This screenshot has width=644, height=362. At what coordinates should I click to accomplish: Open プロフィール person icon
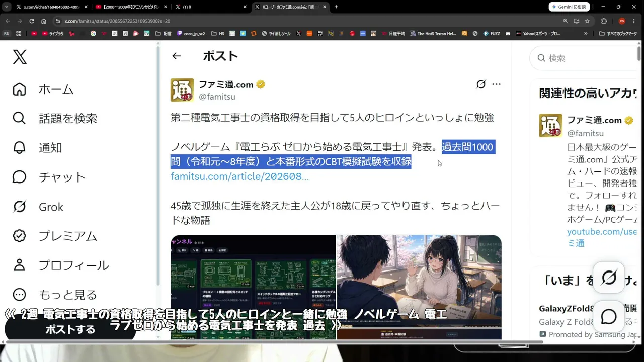19,265
